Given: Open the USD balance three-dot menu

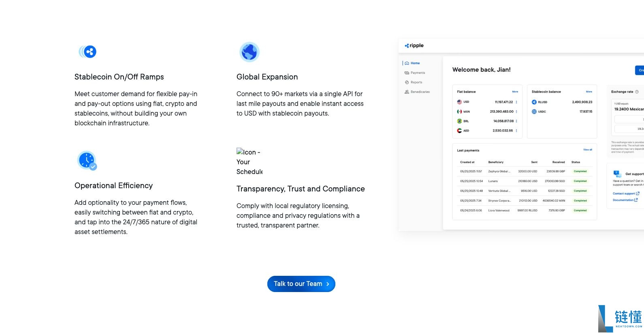Looking at the screenshot, I should (x=516, y=102).
